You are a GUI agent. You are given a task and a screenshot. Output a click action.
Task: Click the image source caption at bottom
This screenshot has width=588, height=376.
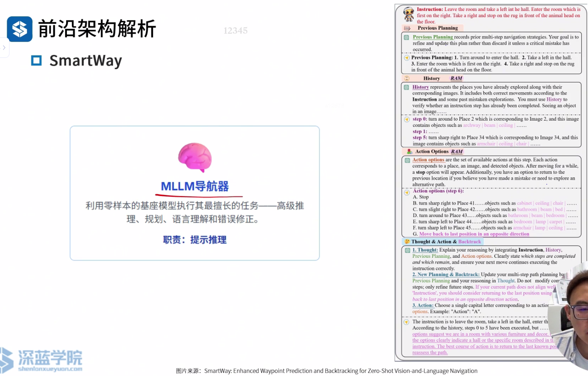pos(326,371)
